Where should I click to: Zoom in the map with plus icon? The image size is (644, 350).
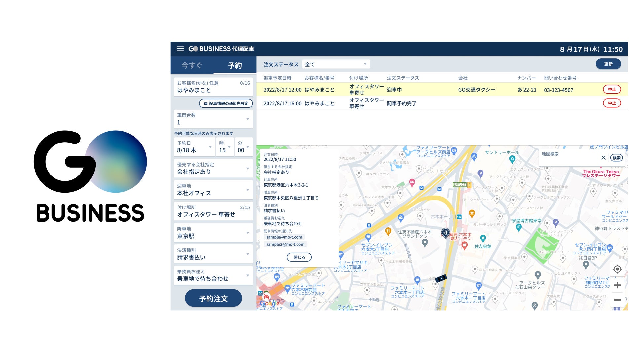[x=617, y=285]
